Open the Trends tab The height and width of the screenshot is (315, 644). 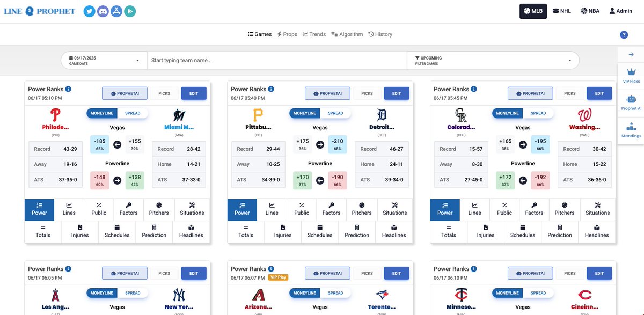[314, 34]
